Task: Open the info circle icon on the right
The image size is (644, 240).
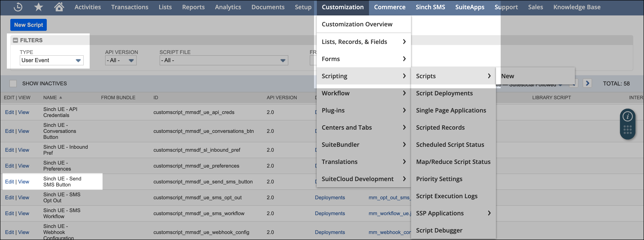Action: pos(627,116)
